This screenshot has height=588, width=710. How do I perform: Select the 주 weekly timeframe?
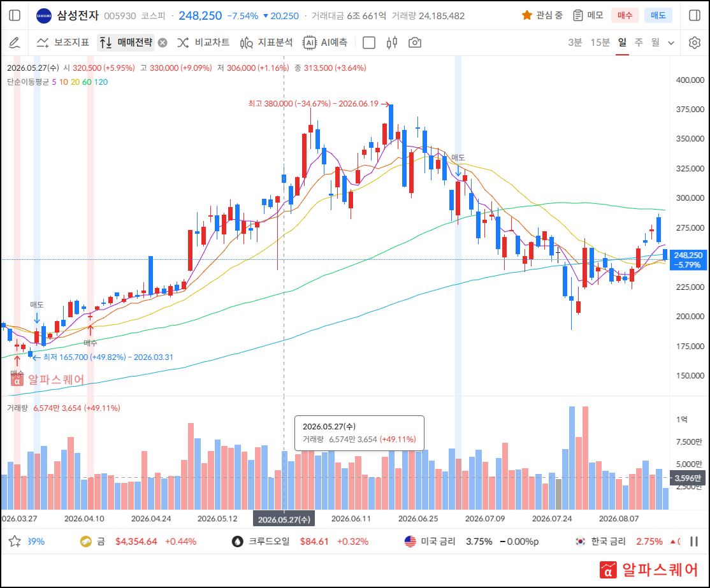(639, 43)
